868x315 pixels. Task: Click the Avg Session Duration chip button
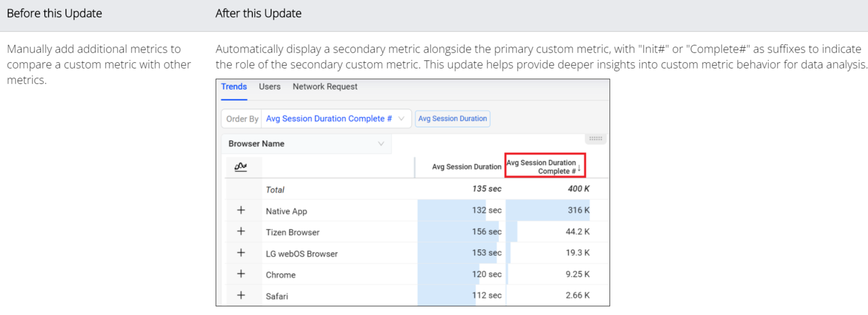coord(453,118)
